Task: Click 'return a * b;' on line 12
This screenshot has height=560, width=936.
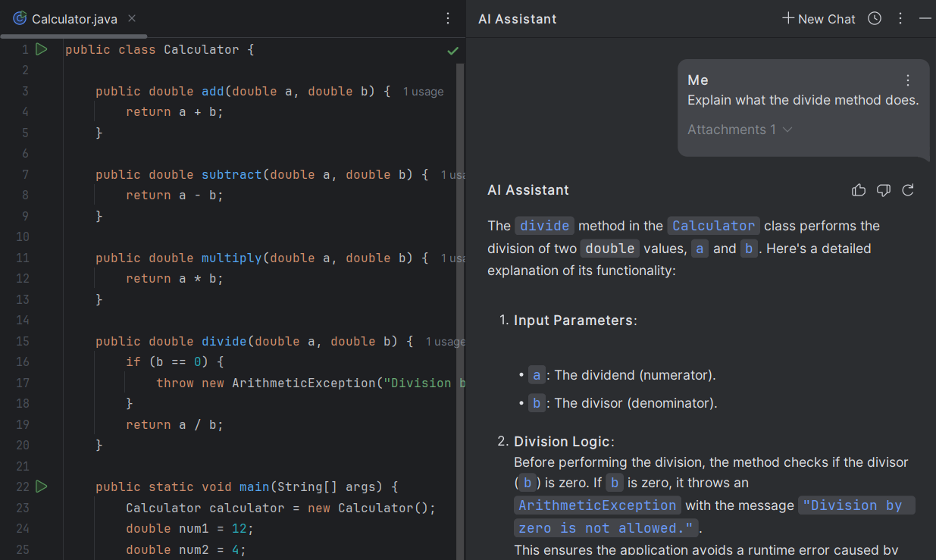Action: (174, 278)
